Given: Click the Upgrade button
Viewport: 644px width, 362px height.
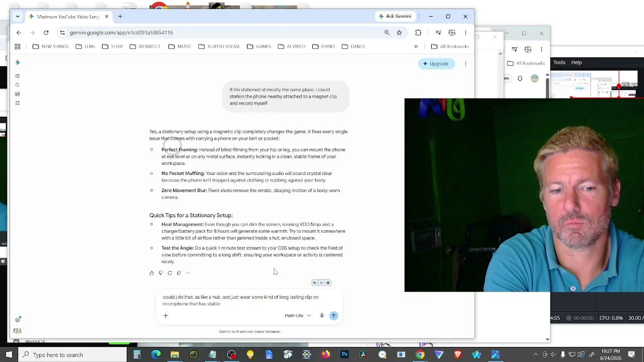Looking at the screenshot, I should click(x=436, y=64).
